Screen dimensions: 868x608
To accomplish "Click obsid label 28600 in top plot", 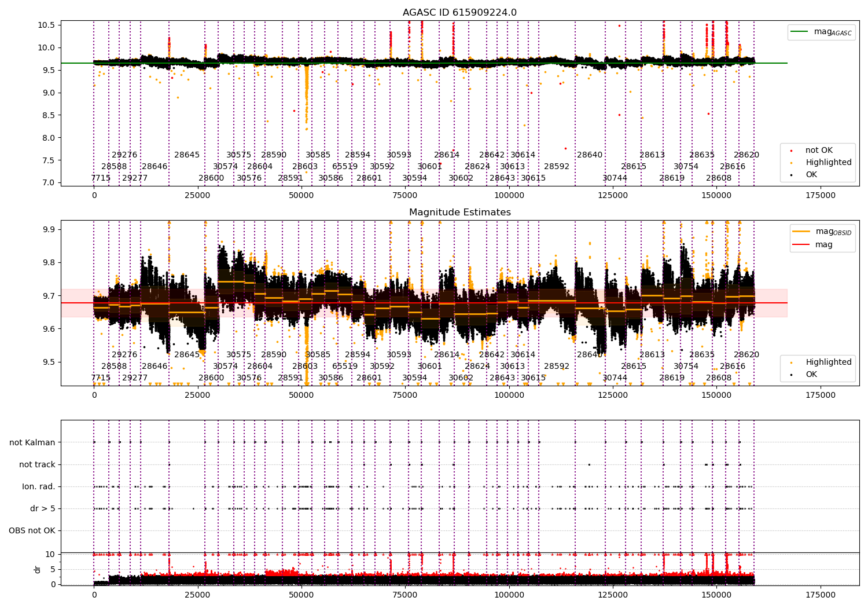I will tap(211, 178).
